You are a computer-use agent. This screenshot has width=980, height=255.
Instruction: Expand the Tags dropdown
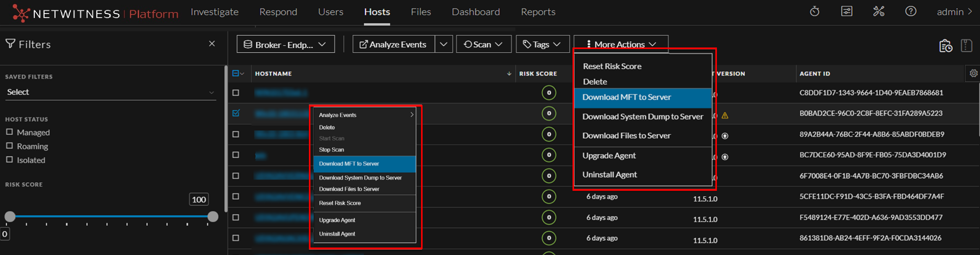click(542, 44)
